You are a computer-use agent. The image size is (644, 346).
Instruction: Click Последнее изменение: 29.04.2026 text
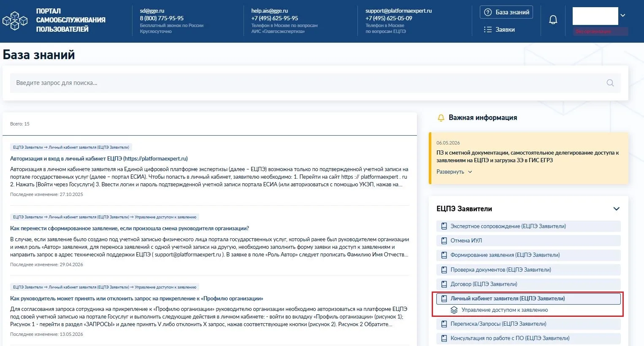[x=46, y=265]
